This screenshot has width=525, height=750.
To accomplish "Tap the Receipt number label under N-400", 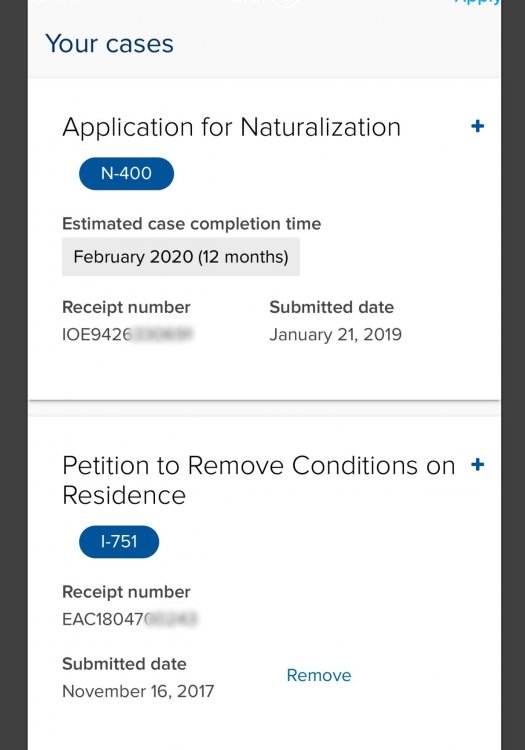I will [126, 307].
